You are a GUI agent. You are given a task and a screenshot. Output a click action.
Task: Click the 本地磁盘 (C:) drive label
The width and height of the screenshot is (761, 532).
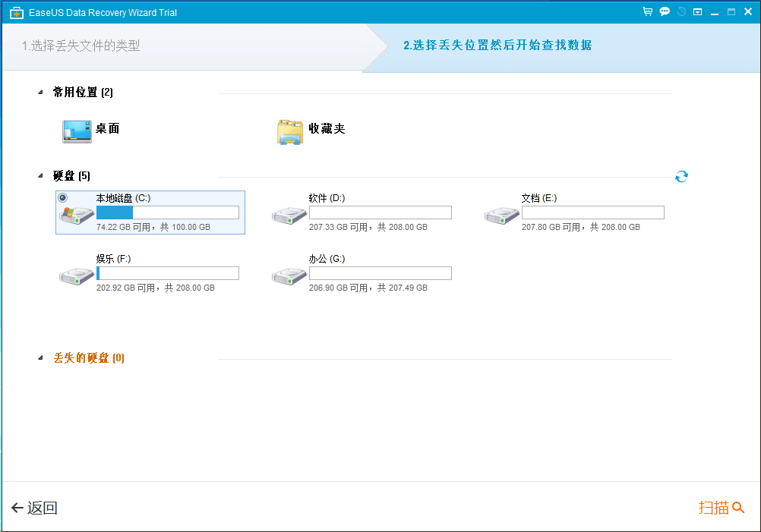click(123, 198)
